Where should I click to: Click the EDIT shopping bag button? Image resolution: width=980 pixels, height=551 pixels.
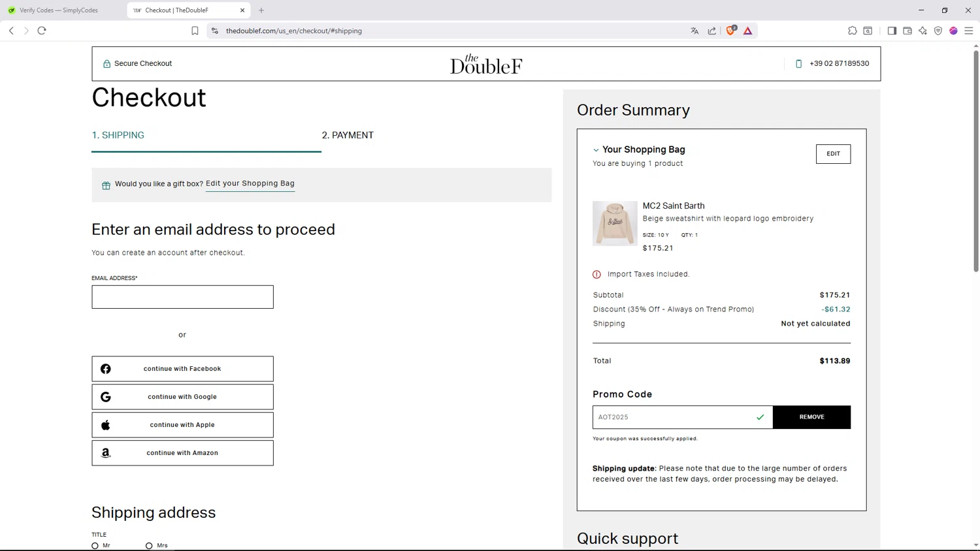[x=833, y=154]
